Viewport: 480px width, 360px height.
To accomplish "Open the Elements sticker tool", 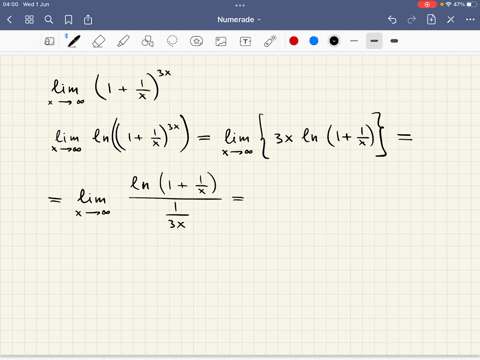I will tap(196, 41).
